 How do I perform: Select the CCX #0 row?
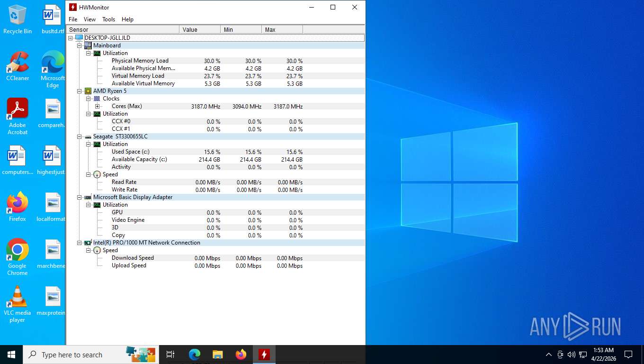coord(216,121)
